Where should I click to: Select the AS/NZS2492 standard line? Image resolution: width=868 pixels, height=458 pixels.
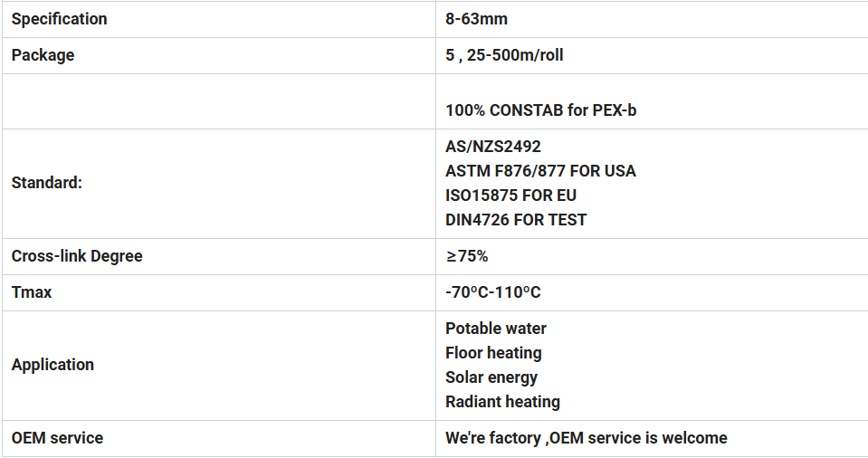click(x=493, y=147)
